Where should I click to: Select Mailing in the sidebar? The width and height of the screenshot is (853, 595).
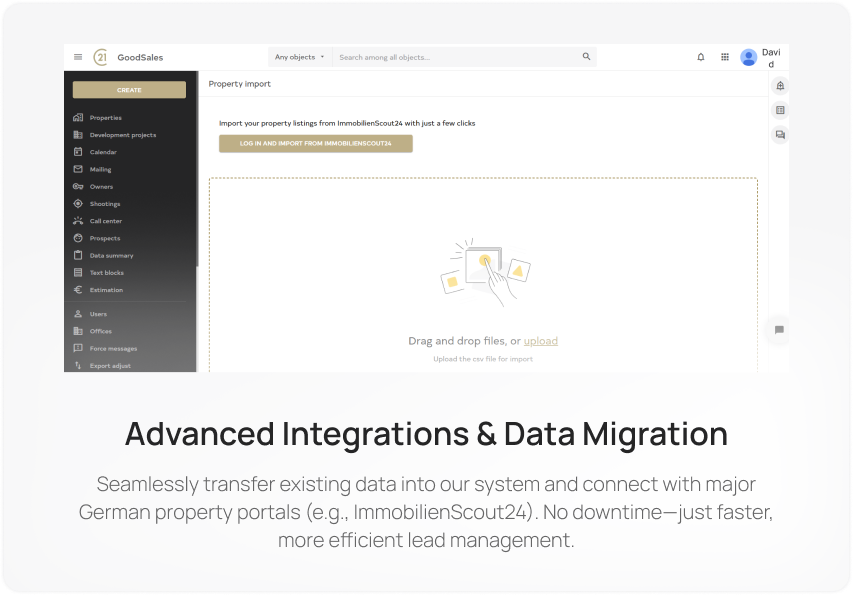click(x=101, y=170)
